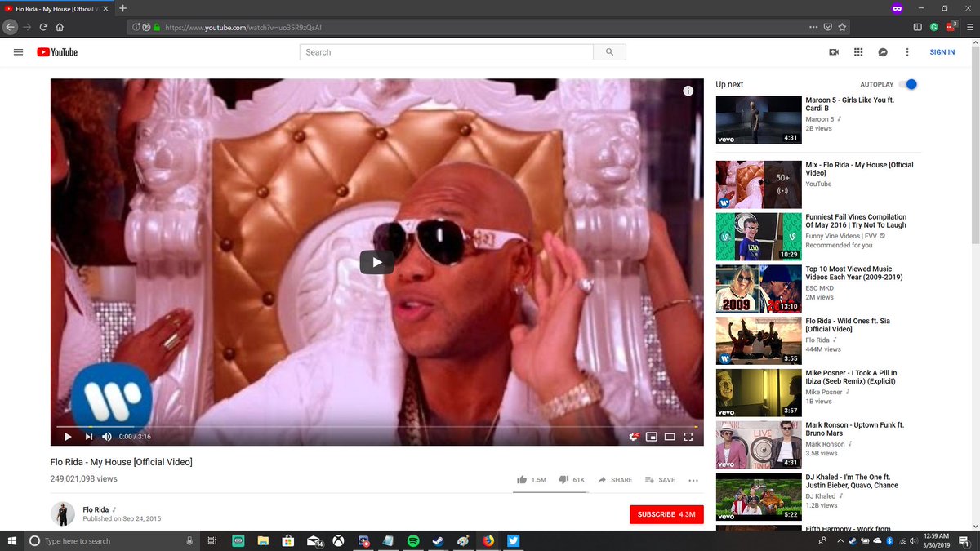This screenshot has width=980, height=551.
Task: Open the YouTube settings three-dot menu
Action: click(x=907, y=52)
